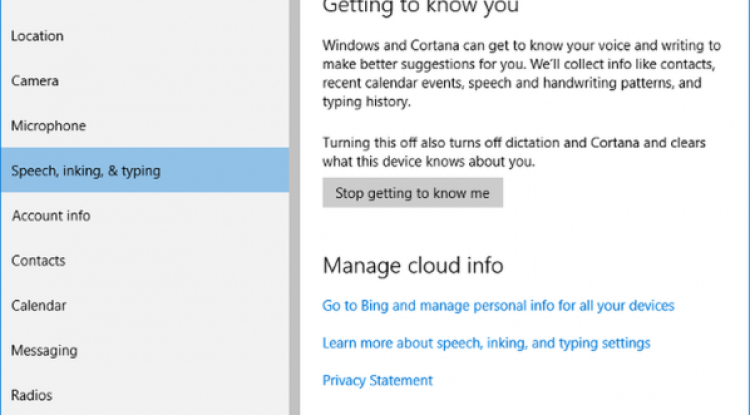Select Speech, inking, & typing category

(x=145, y=170)
